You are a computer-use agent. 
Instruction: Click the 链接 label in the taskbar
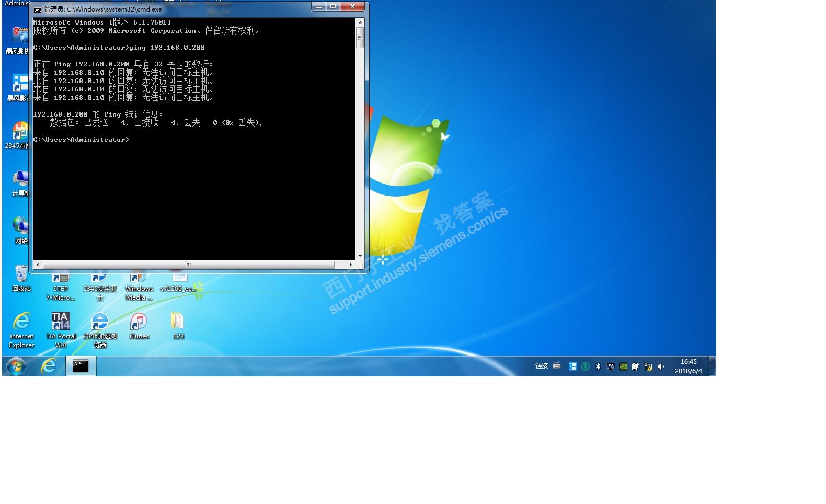point(542,366)
